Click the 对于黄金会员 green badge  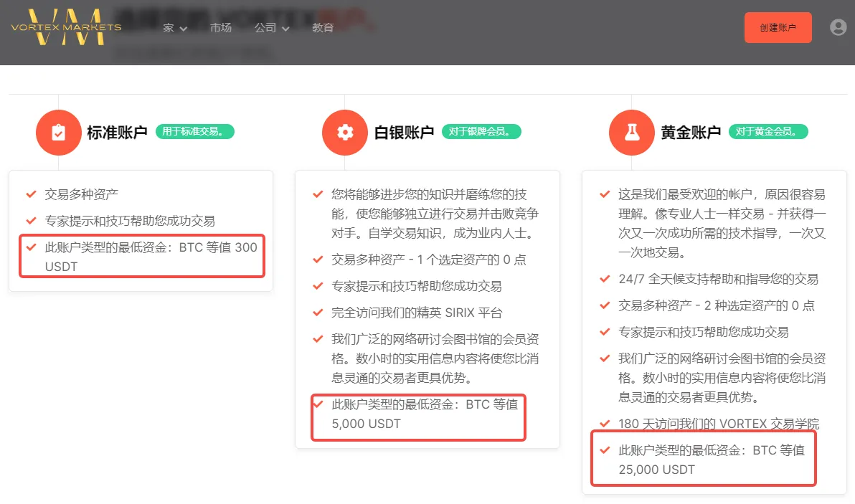click(768, 131)
